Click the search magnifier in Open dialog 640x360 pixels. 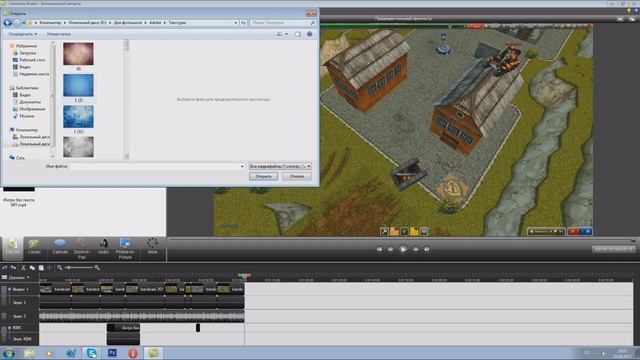point(313,23)
